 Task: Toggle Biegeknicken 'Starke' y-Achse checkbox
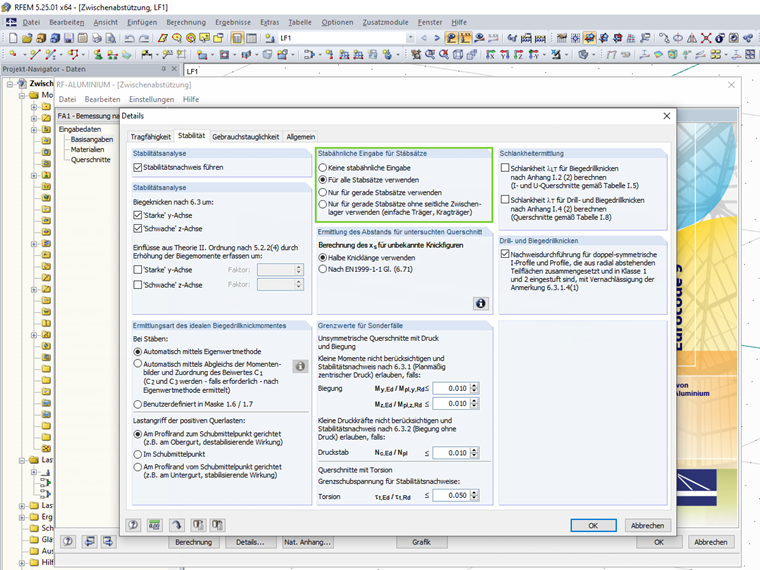(138, 215)
